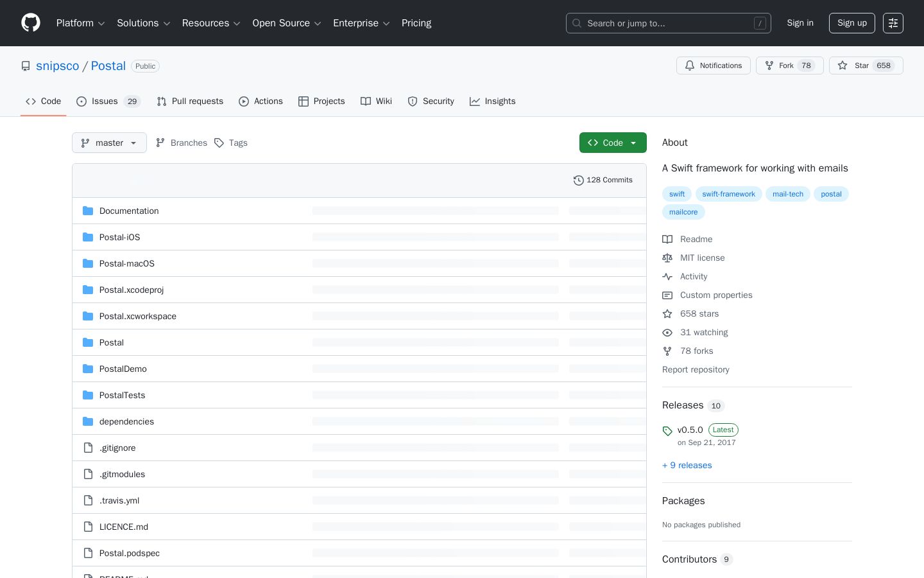Click the file icon beside .gitignore
This screenshot has height=578, width=924.
88,448
